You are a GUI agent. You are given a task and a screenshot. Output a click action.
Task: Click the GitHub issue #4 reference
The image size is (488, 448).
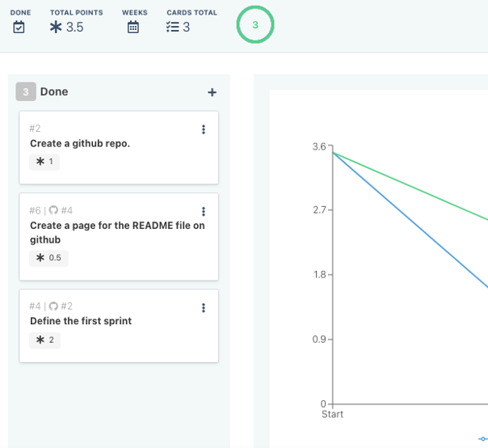[67, 210]
